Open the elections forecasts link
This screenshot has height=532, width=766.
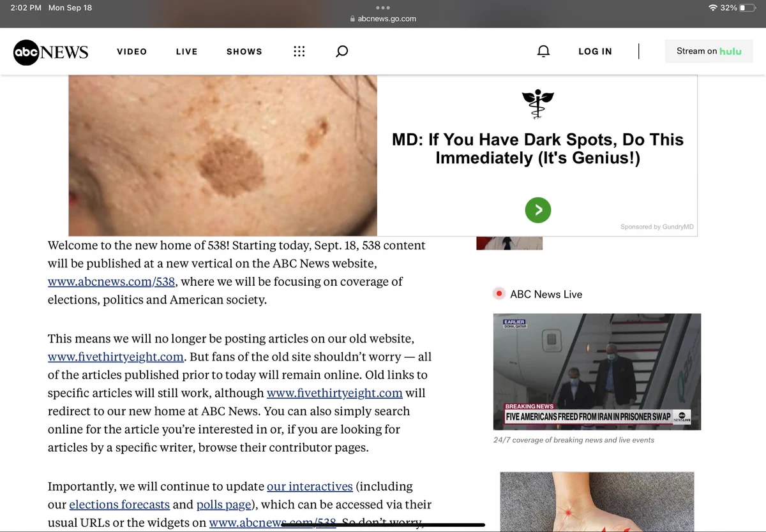(x=119, y=505)
